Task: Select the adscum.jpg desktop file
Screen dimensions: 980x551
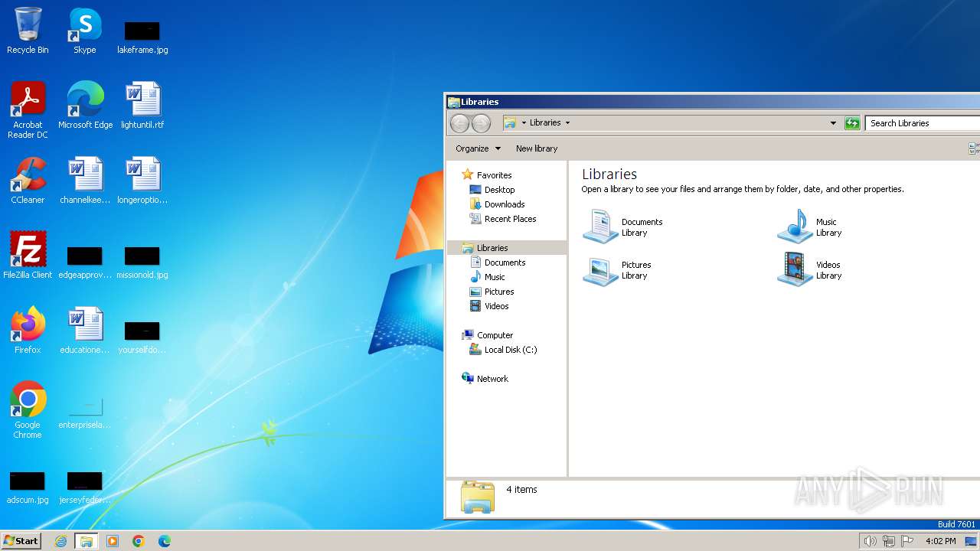Action: 28,486
